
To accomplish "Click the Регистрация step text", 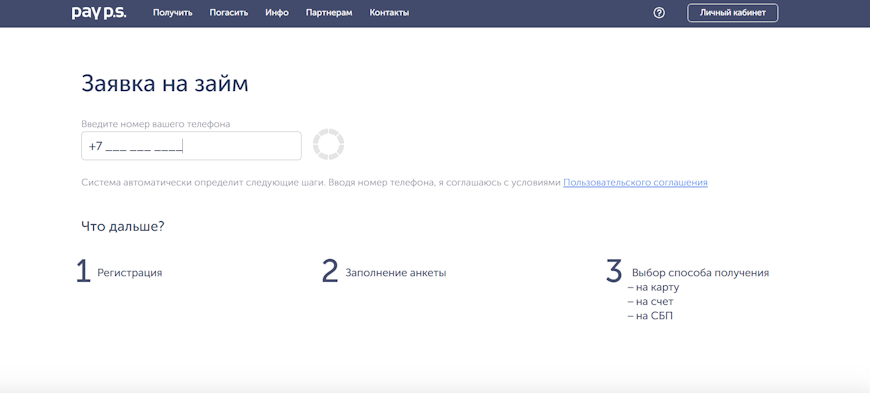I will tap(130, 273).
